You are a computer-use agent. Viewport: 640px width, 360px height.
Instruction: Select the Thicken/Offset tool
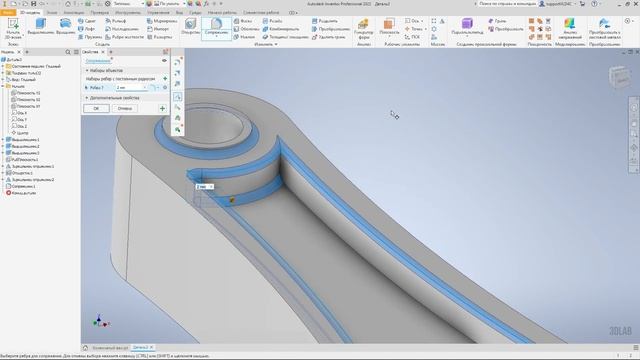click(285, 37)
